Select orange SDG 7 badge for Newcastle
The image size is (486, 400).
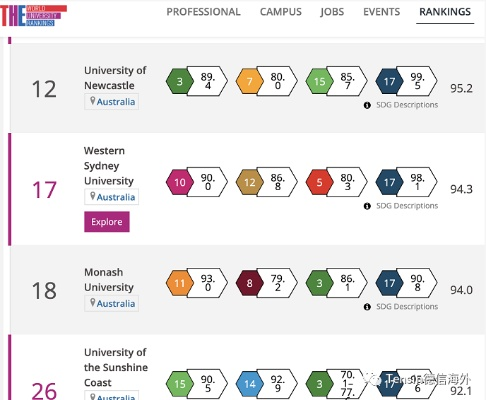click(x=249, y=81)
